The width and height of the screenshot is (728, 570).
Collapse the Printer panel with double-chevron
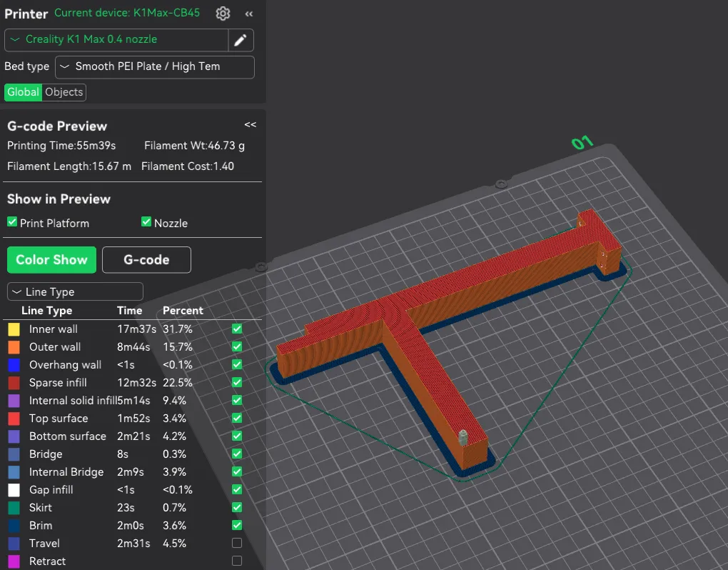[x=249, y=14]
